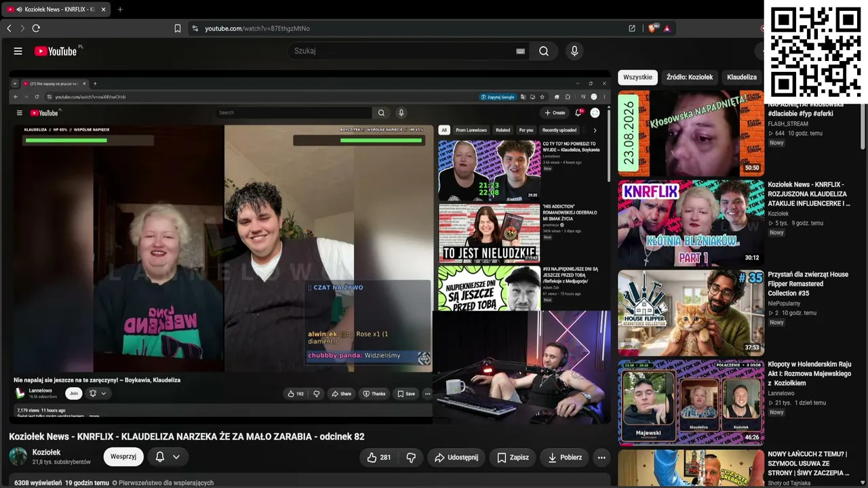Image resolution: width=868 pixels, height=488 pixels.
Task: Click '21,8 tys. subskrybentów' subscriber count
Action: [x=62, y=462]
